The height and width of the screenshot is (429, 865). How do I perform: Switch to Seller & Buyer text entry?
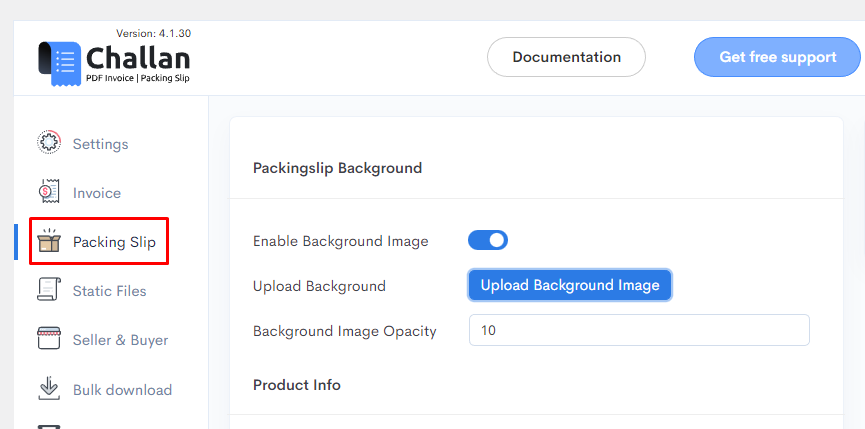tap(120, 340)
